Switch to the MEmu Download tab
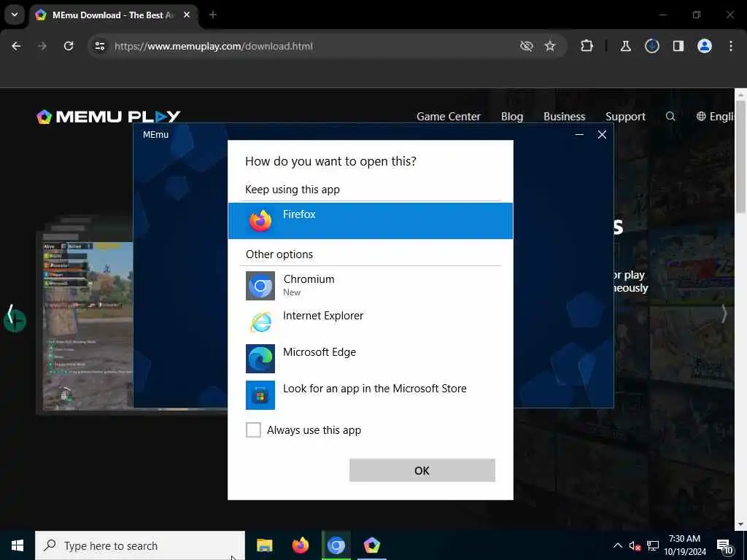Viewport: 747px width, 560px height. tap(113, 15)
